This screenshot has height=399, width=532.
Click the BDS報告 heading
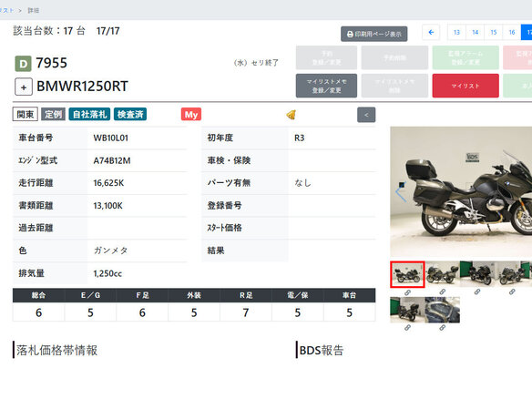click(x=322, y=350)
